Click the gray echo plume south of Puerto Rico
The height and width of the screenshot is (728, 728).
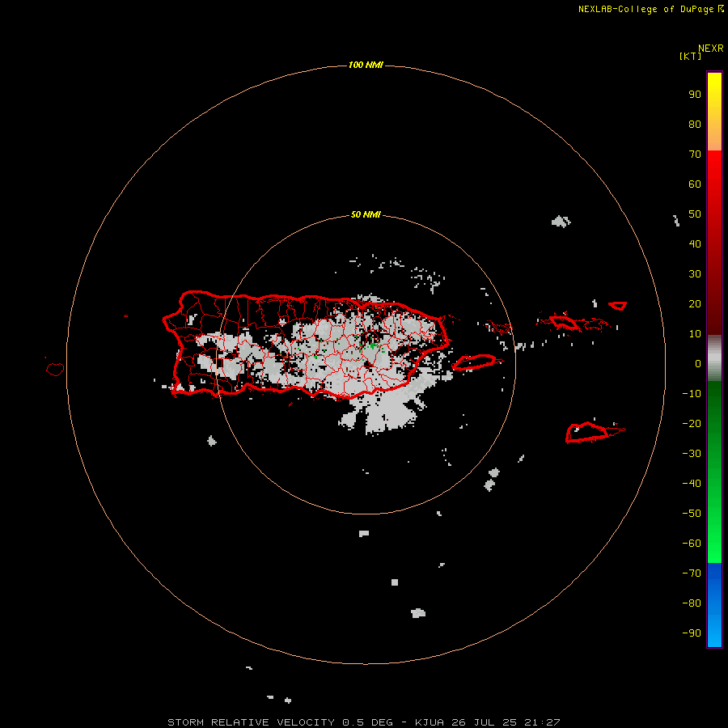pyautogui.click(x=383, y=411)
